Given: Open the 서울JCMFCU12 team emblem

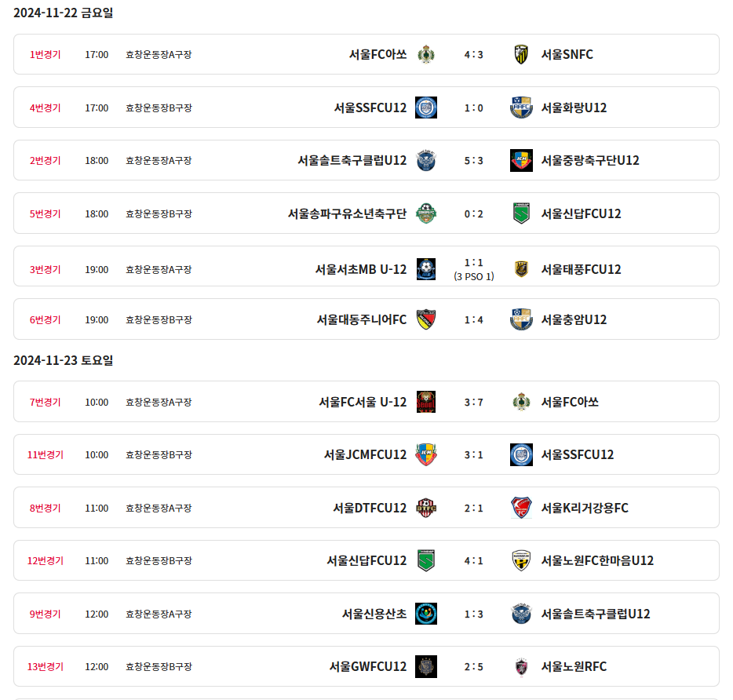Looking at the screenshot, I should click(x=426, y=454).
